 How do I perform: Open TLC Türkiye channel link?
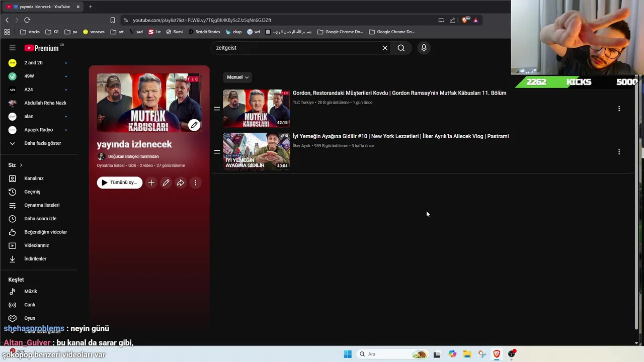click(x=303, y=103)
